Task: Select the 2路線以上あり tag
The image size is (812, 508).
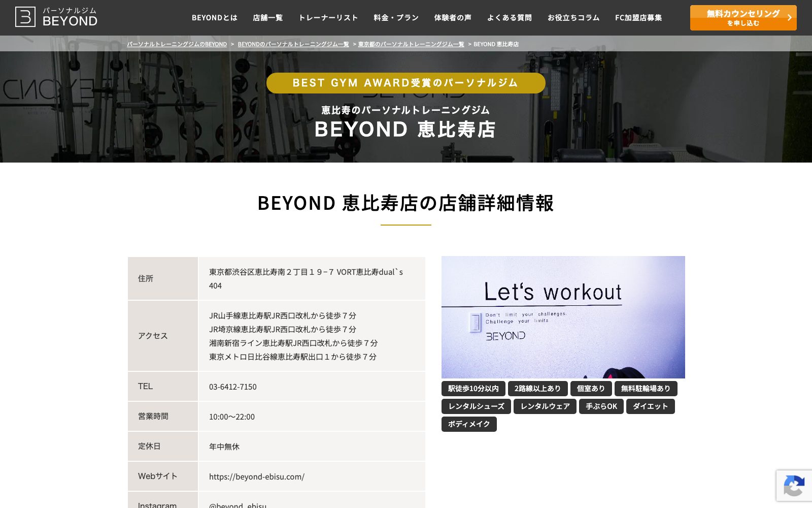Action: 537,389
